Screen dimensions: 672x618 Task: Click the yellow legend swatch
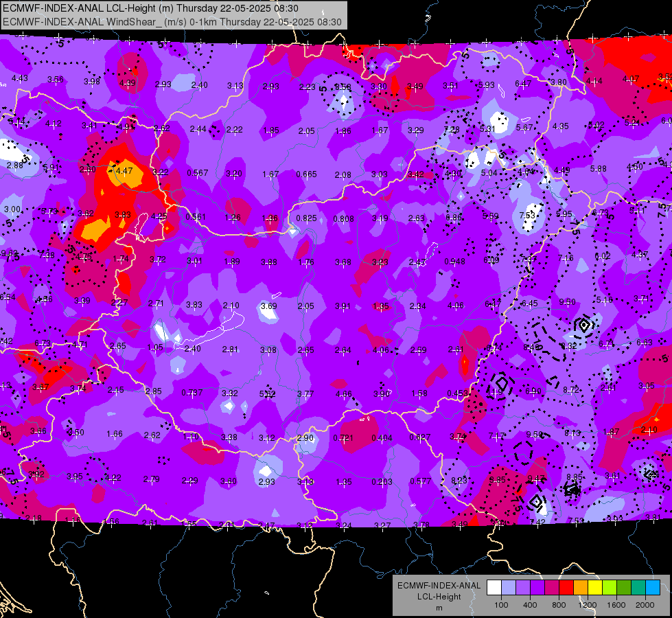(x=595, y=588)
